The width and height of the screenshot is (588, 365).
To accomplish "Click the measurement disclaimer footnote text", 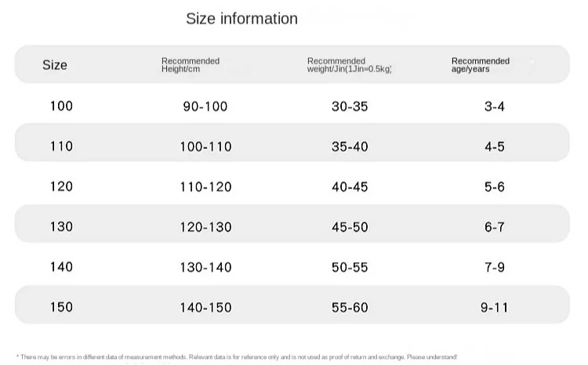I will 237,356.
